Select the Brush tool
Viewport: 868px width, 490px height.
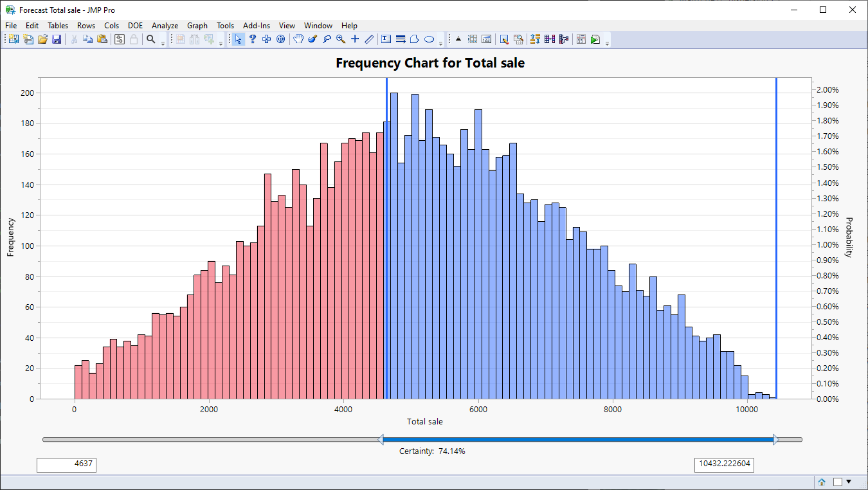tap(312, 39)
